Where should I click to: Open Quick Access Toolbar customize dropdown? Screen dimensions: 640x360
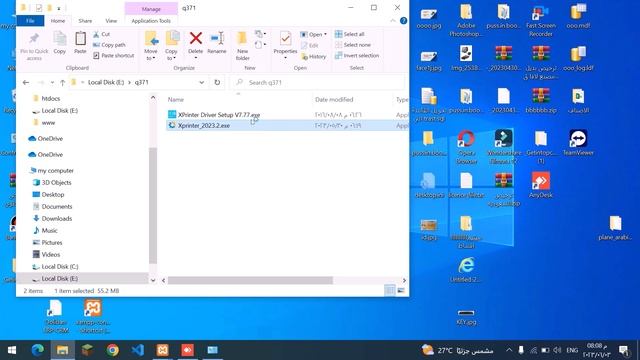click(x=59, y=8)
